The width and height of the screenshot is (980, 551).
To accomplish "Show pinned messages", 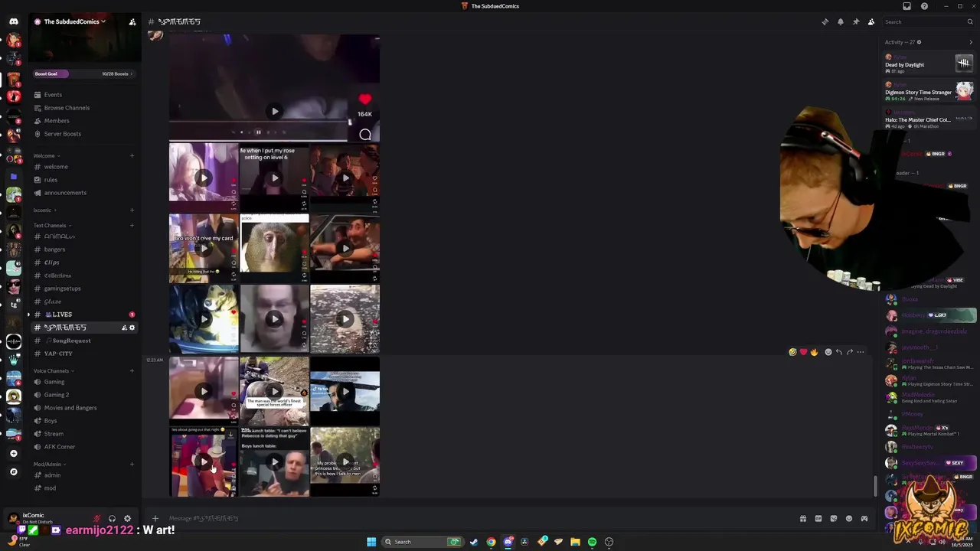I will 855,21.
